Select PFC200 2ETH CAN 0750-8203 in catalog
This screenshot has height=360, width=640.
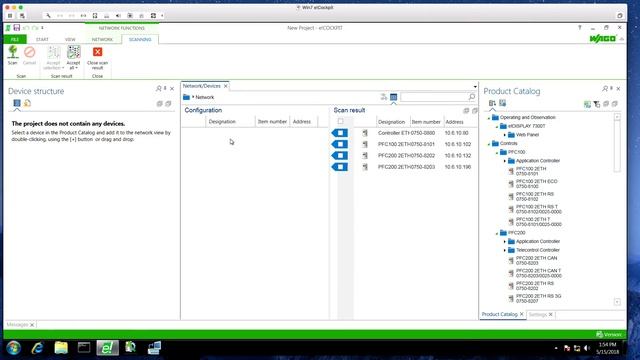point(536,260)
